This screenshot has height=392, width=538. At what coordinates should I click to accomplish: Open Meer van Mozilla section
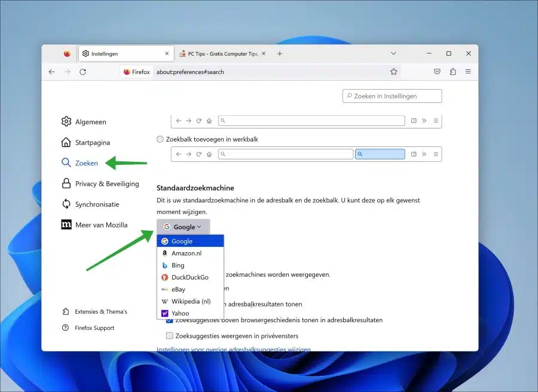coord(94,225)
